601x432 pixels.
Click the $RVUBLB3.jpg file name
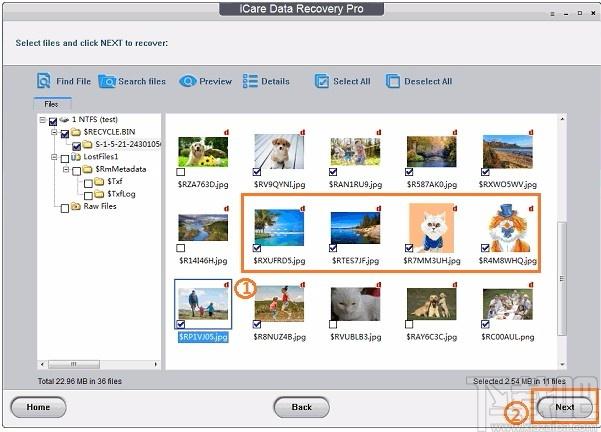pyautogui.click(x=355, y=337)
